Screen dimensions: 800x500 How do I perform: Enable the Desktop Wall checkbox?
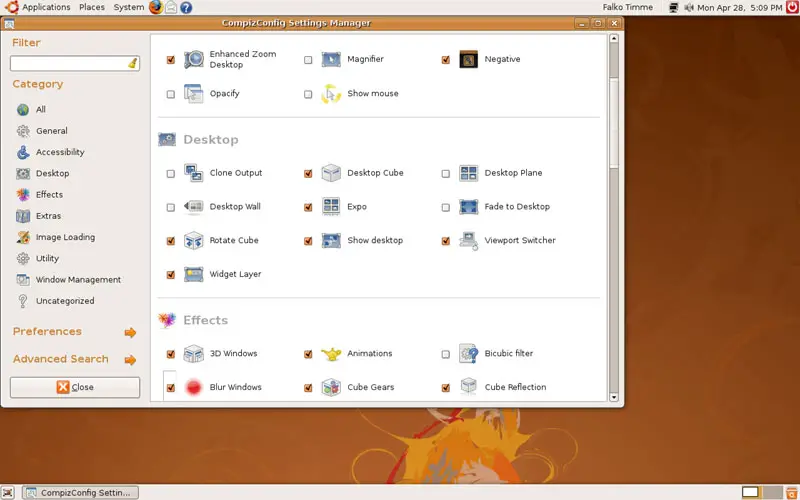[171, 208]
